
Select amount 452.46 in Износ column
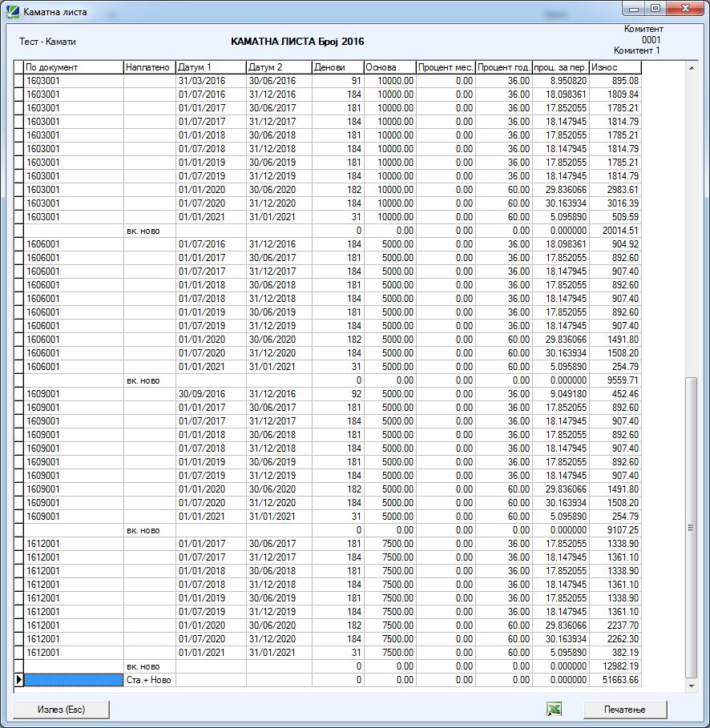pos(615,394)
